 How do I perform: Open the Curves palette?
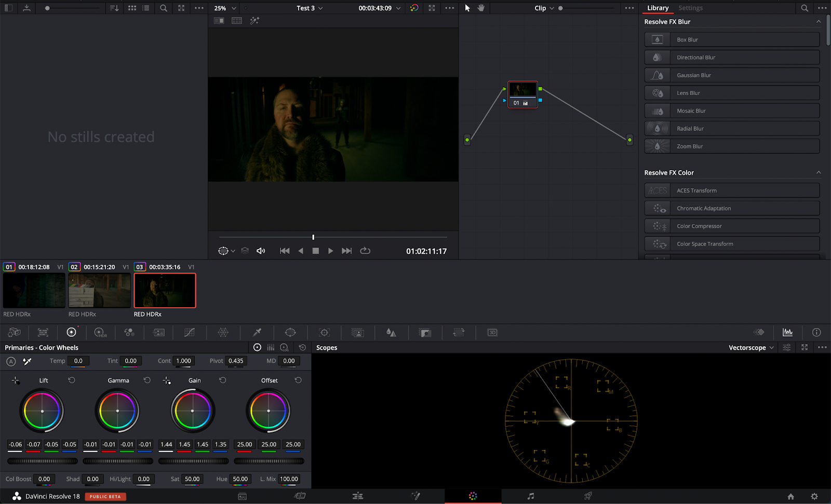pyautogui.click(x=190, y=332)
